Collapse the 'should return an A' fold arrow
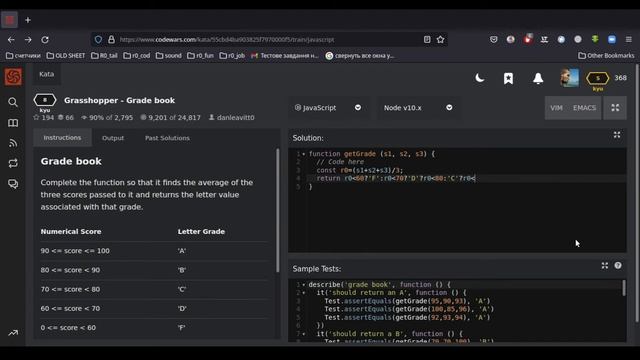Image resolution: width=640 pixels, height=360 pixels. coord(304,293)
